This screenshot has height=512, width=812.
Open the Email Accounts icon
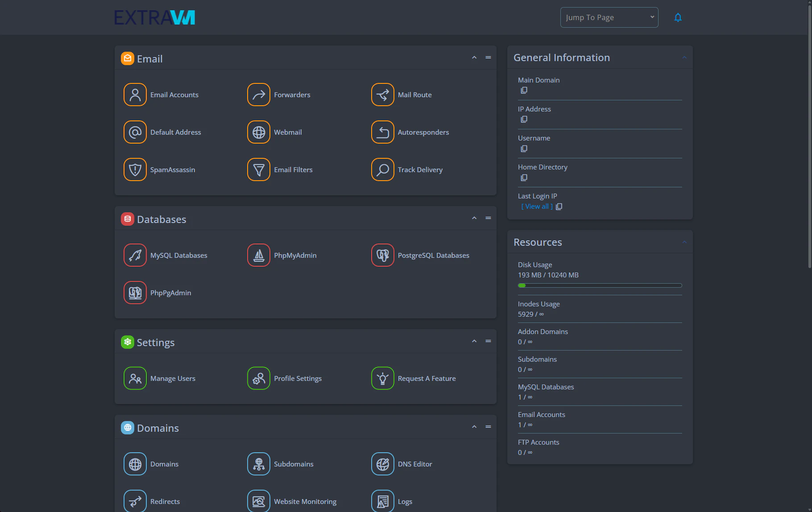point(135,95)
